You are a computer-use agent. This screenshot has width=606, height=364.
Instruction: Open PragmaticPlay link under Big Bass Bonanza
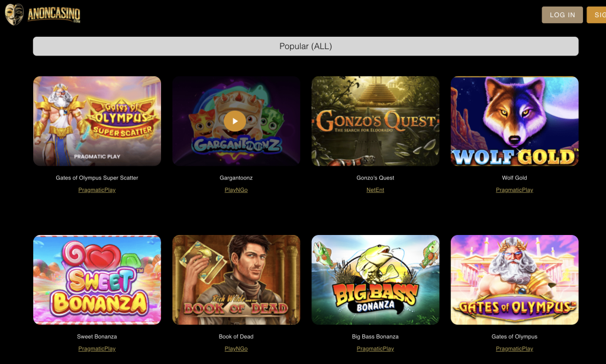click(375, 349)
